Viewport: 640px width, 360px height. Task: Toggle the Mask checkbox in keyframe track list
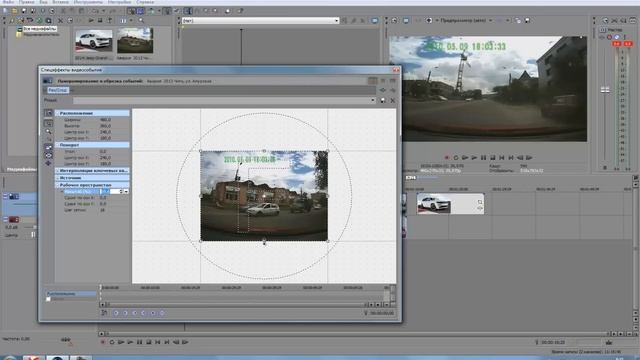click(48, 299)
